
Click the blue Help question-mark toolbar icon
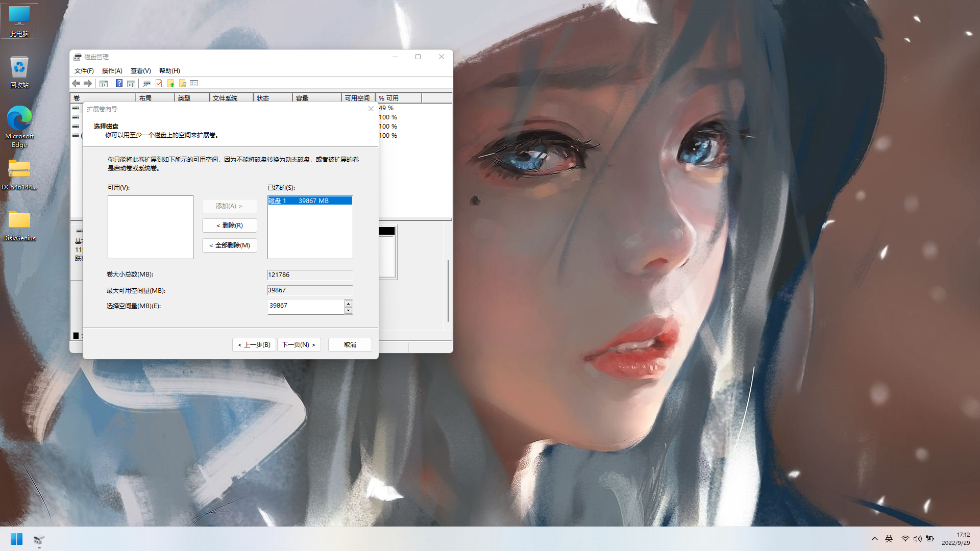click(x=119, y=83)
